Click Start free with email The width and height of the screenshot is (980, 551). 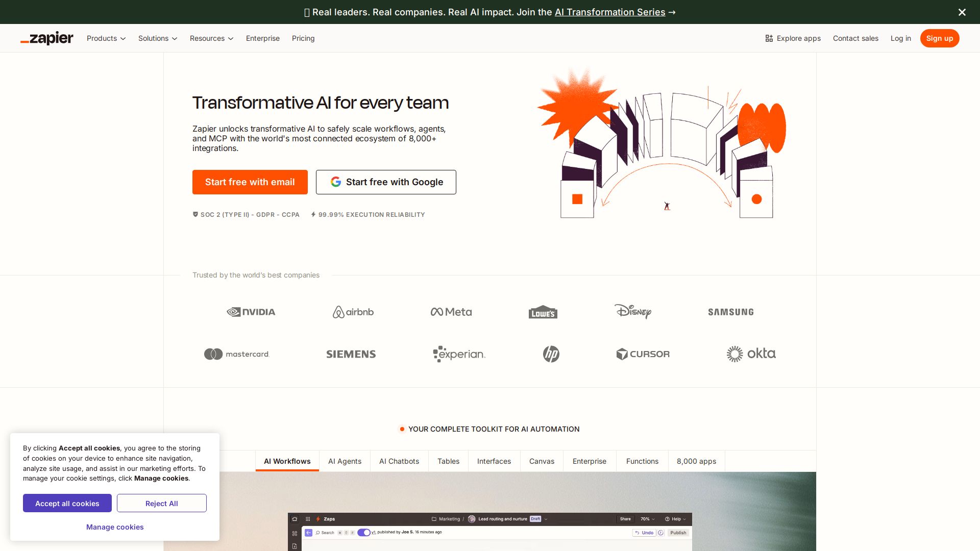tap(250, 182)
